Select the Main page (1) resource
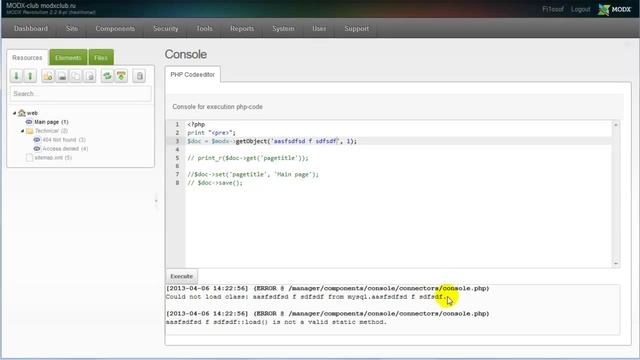Image resolution: width=640 pixels, height=360 pixels. [x=51, y=122]
